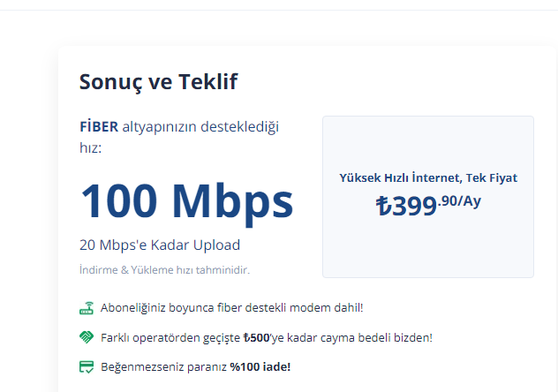
Task: Click the İndirme & Yükleme hızı tahminidir note
Action: click(164, 270)
